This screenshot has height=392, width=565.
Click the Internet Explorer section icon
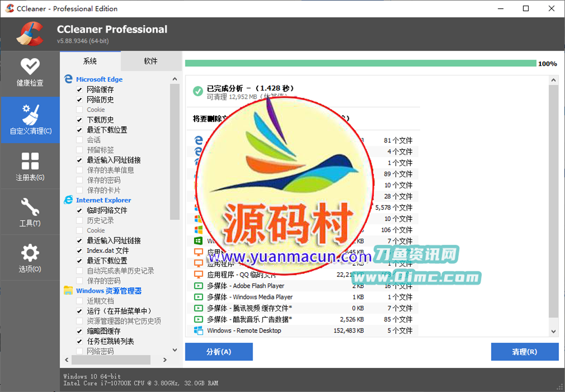[68, 200]
